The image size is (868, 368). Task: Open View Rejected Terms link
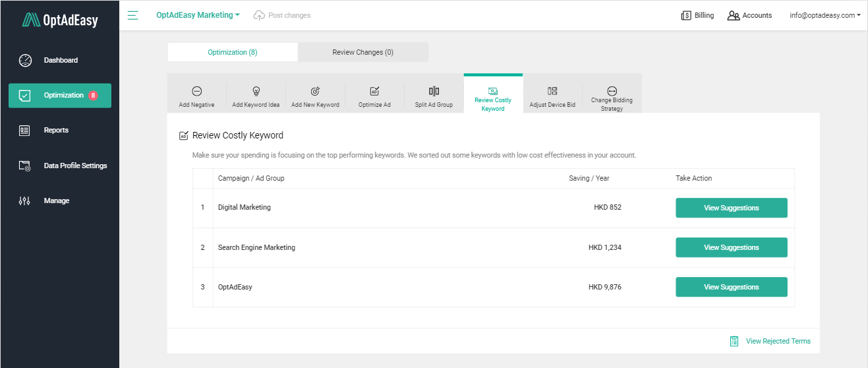tap(778, 341)
